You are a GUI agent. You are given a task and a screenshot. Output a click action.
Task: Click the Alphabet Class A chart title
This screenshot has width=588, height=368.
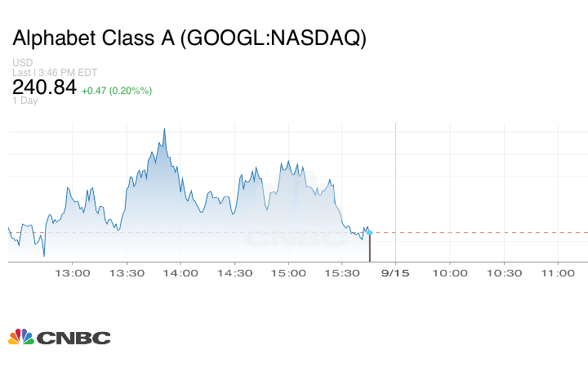[189, 38]
